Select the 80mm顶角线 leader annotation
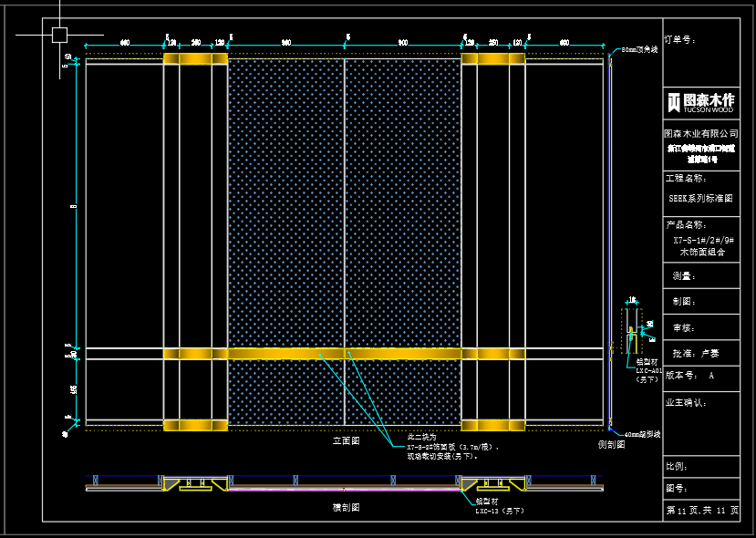Viewport: 756px width, 538px height. tap(640, 50)
